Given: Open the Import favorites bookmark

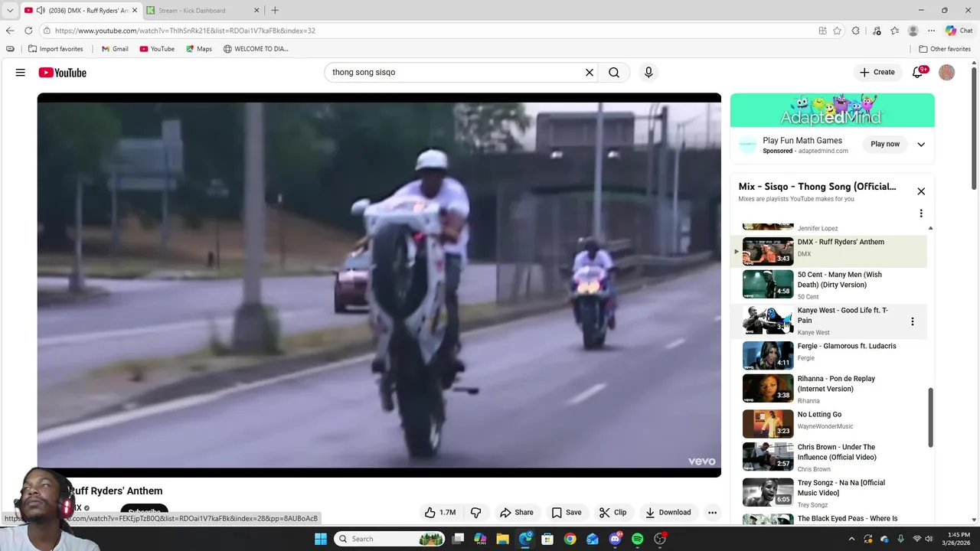Looking at the screenshot, I should click(x=55, y=49).
